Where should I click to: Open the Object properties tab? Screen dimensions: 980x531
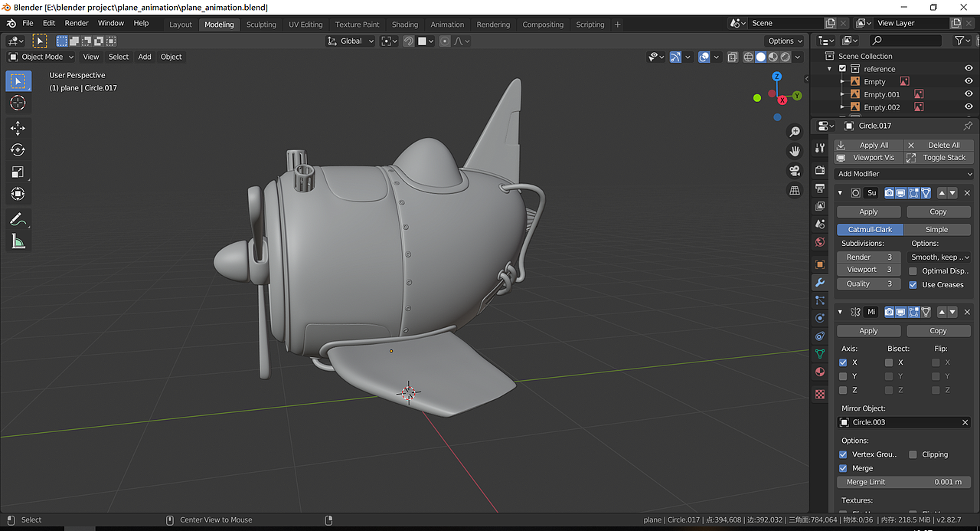pos(820,264)
